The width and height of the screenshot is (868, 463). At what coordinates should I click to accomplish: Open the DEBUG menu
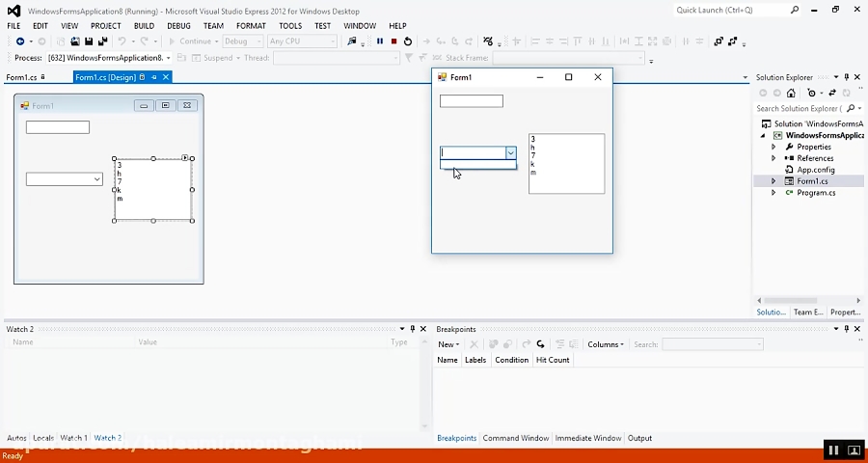click(x=178, y=26)
